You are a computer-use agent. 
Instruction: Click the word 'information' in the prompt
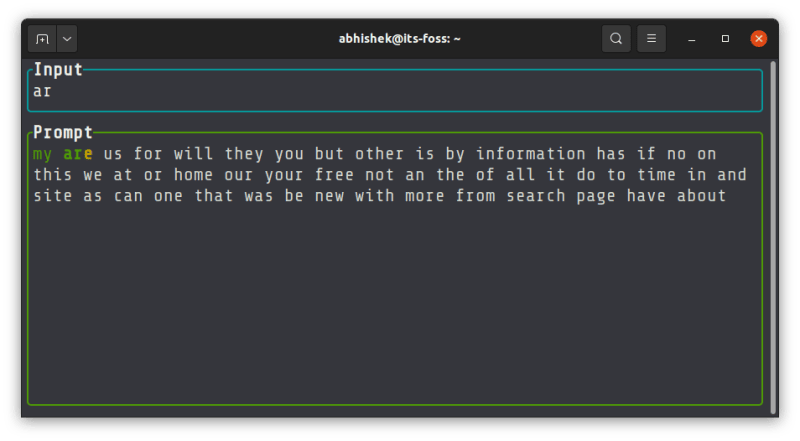(x=531, y=154)
